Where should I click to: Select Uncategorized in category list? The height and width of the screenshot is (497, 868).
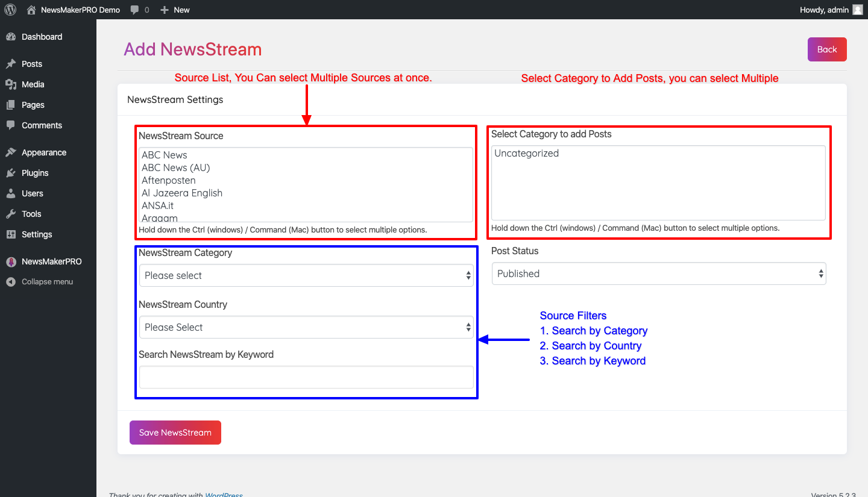click(527, 153)
